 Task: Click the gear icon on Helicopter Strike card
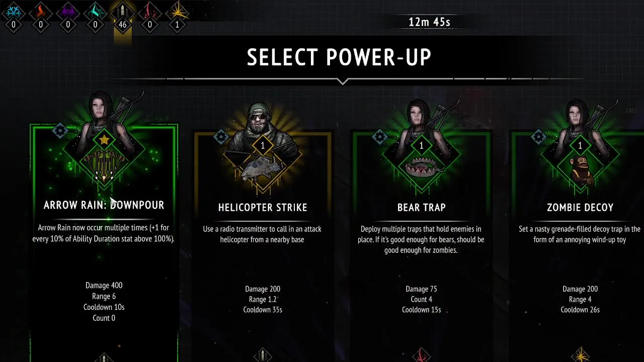(221, 137)
